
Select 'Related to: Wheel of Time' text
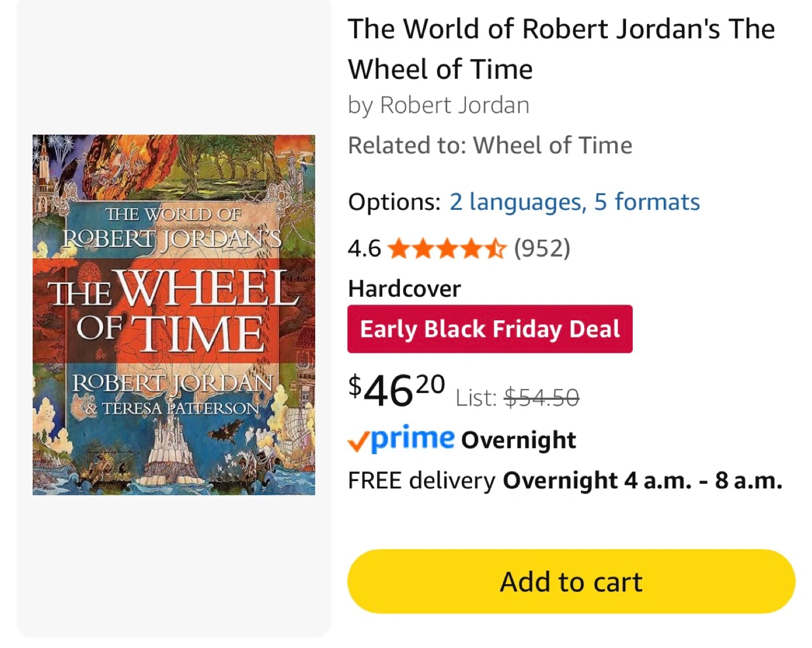tap(490, 146)
